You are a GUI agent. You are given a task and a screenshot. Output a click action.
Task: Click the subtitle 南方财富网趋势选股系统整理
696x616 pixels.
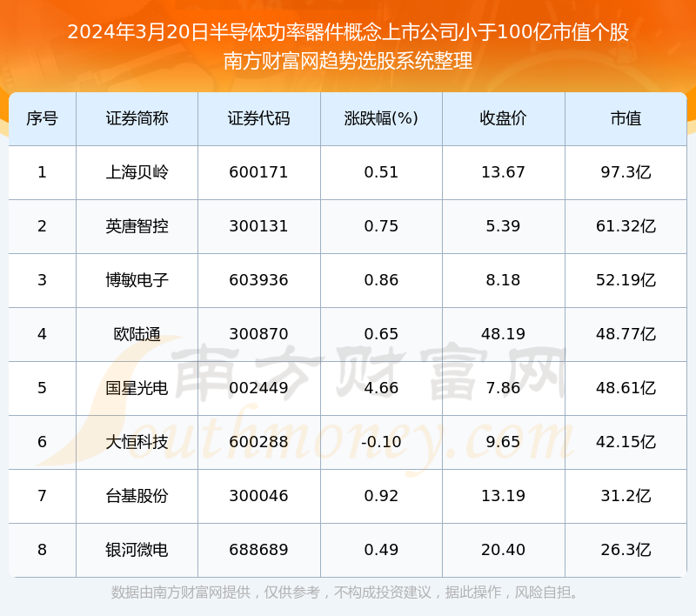pyautogui.click(x=348, y=61)
